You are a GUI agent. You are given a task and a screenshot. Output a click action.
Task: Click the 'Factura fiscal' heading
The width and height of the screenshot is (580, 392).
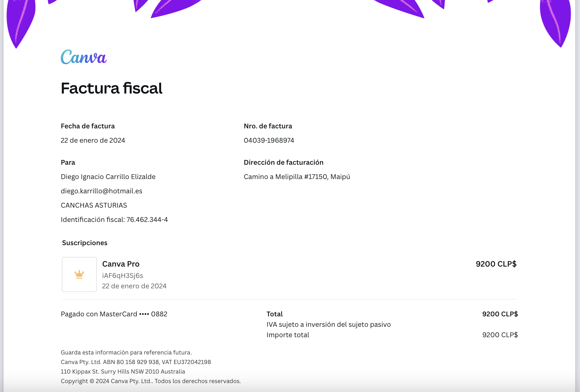tap(112, 88)
